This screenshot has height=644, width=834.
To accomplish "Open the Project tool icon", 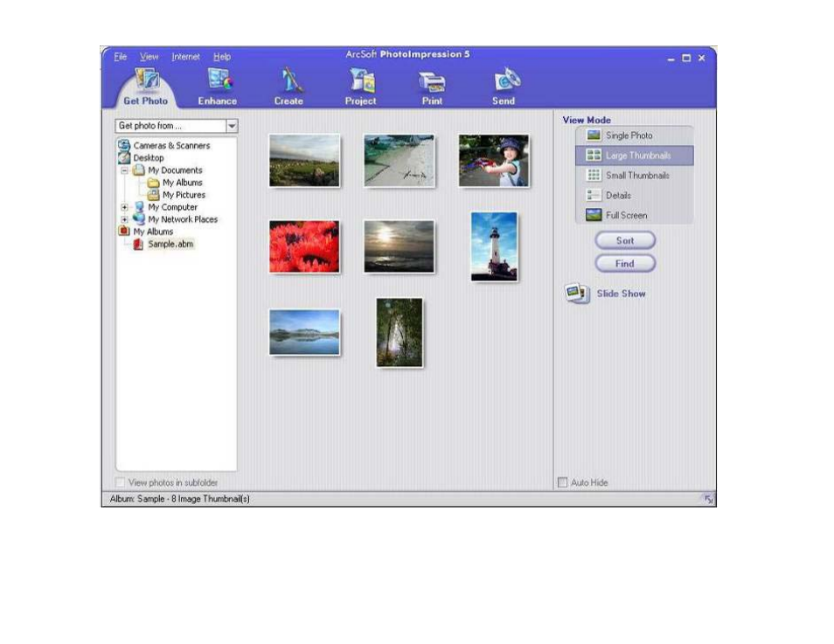I will tap(362, 81).
